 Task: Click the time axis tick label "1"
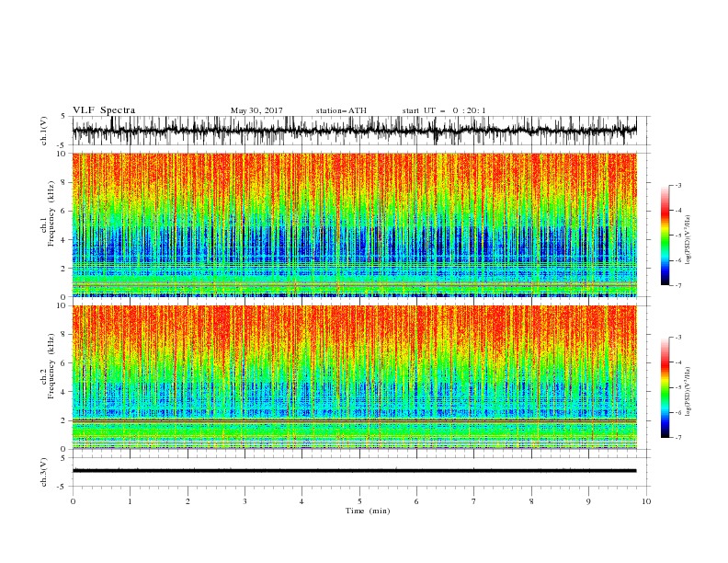(x=130, y=501)
